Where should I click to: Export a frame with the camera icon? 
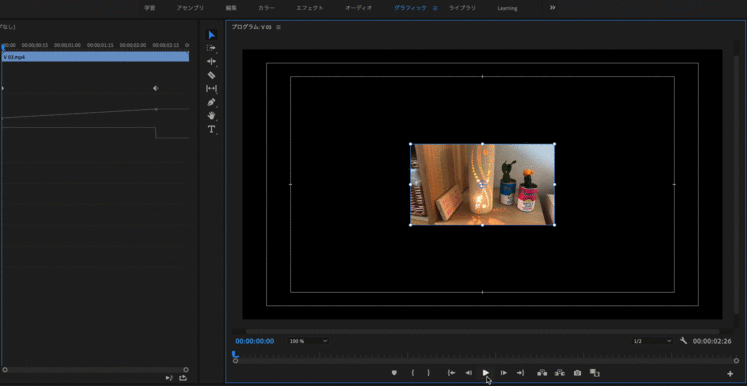(577, 373)
